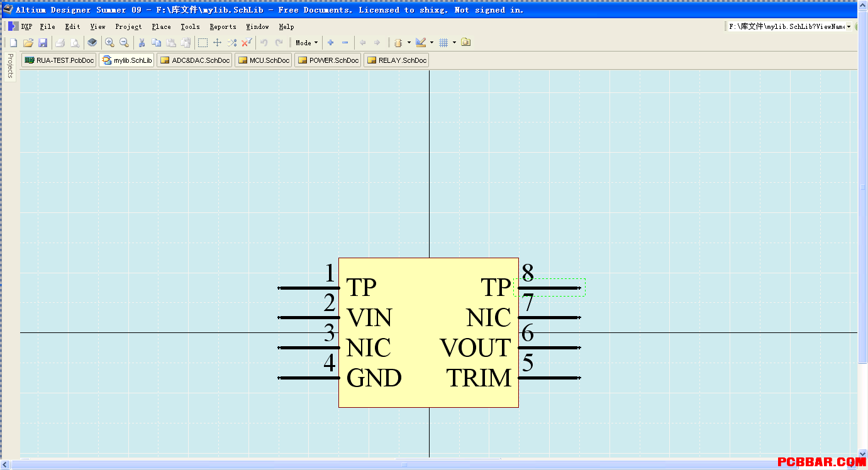Switch to the ADC&DAC.SchDoc tab
This screenshot has width=868, height=470.
pos(194,60)
